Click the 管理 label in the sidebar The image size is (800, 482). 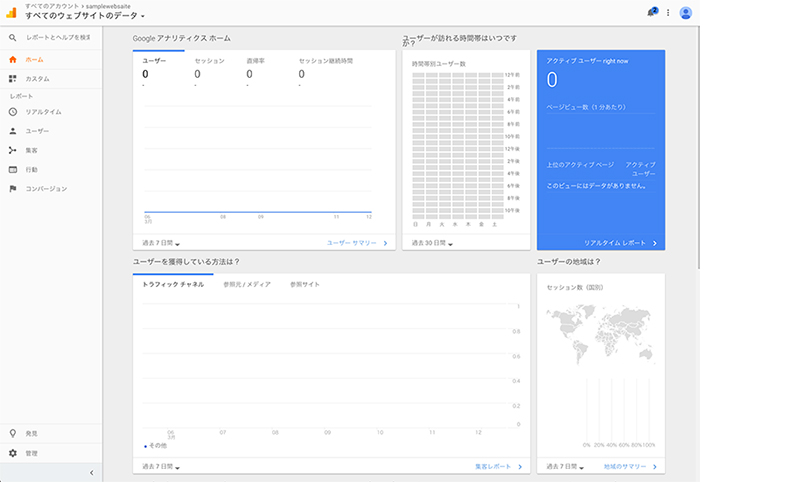32,453
